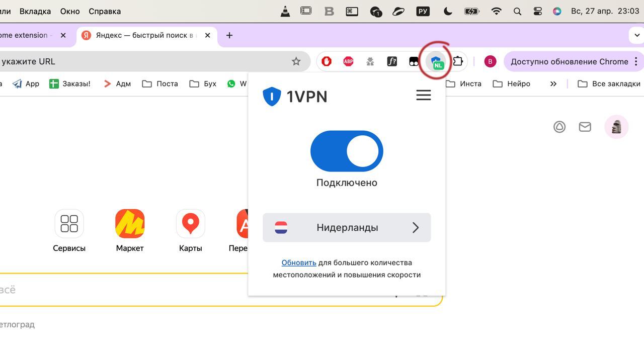This screenshot has width=644, height=352.
Task: Open the f? font finder extension
Action: (392, 61)
